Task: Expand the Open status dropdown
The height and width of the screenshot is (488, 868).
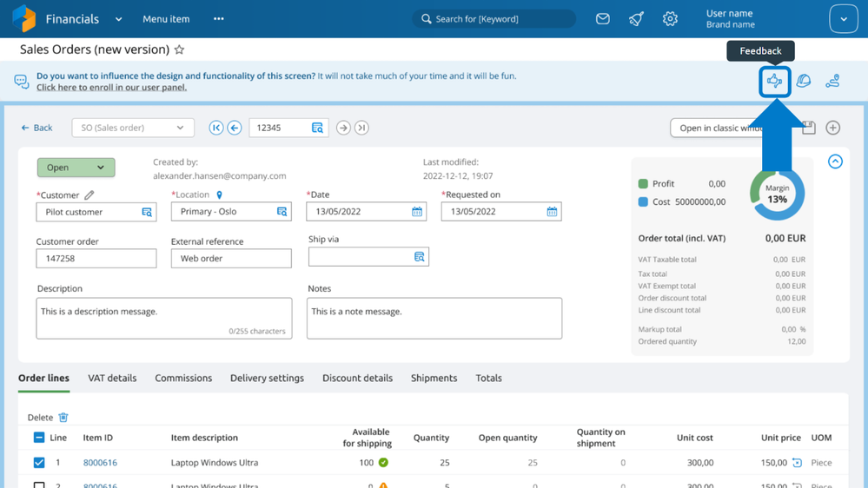Action: click(x=76, y=168)
